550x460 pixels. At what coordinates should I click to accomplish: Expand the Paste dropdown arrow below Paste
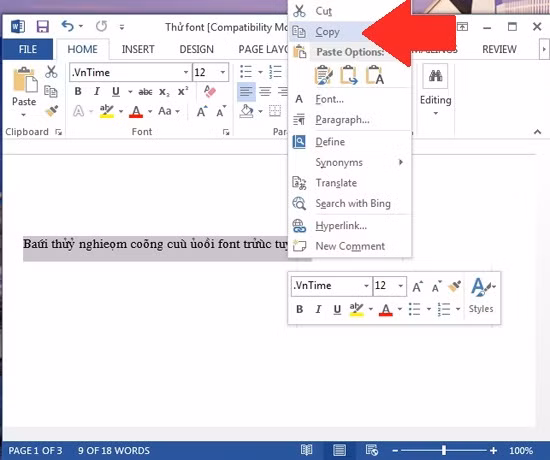point(24,115)
